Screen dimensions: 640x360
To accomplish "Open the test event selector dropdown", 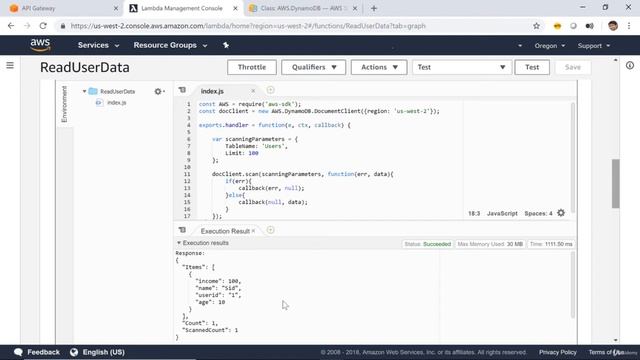I will [462, 67].
